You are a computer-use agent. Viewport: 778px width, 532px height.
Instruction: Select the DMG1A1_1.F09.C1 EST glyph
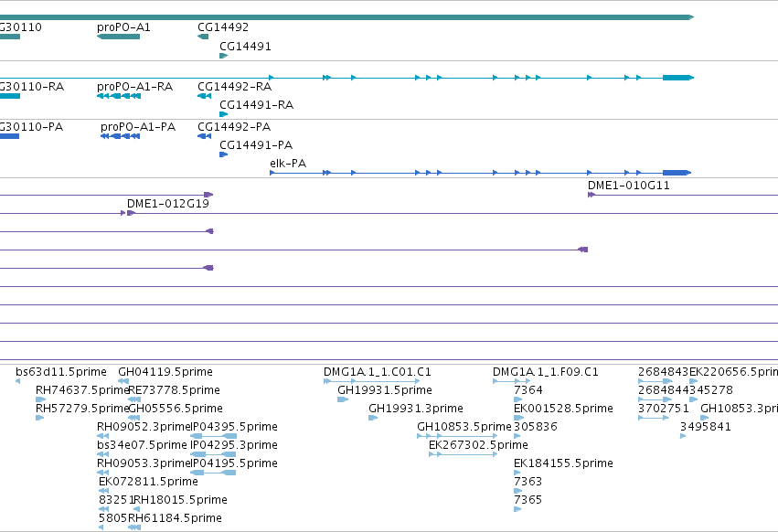coord(512,381)
